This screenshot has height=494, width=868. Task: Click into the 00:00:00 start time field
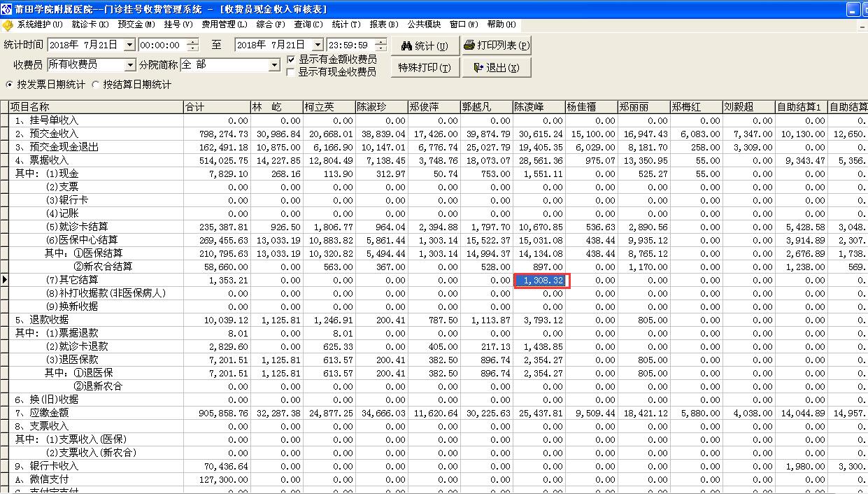click(162, 45)
